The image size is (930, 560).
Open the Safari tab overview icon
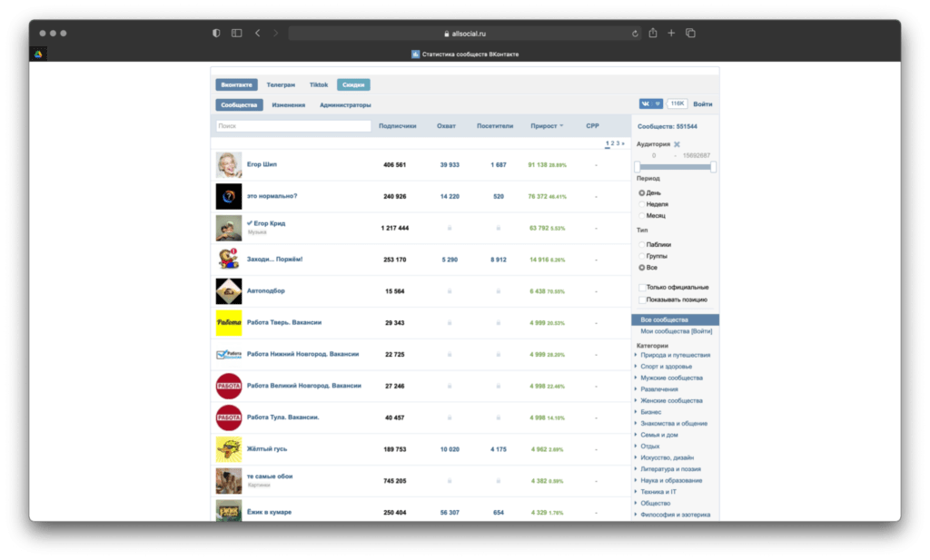(690, 33)
